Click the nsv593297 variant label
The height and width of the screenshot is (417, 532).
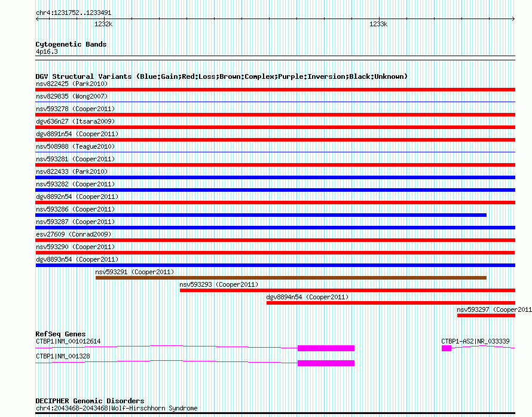(x=494, y=309)
